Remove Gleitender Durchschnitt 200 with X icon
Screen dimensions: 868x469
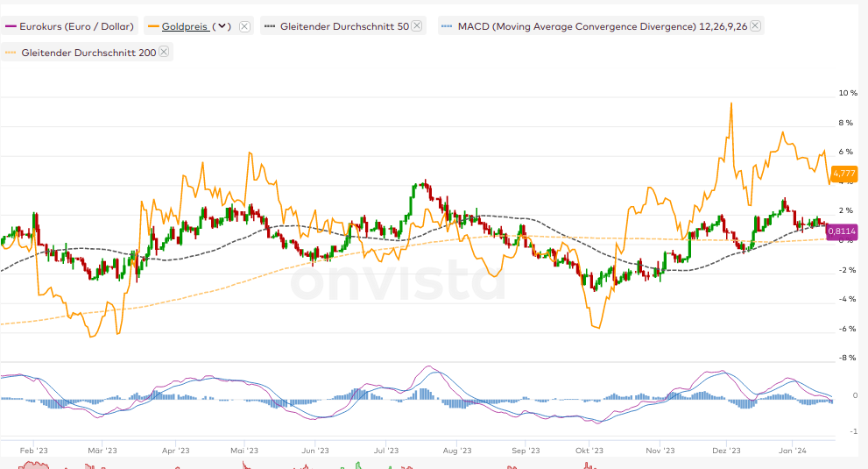pyautogui.click(x=165, y=53)
